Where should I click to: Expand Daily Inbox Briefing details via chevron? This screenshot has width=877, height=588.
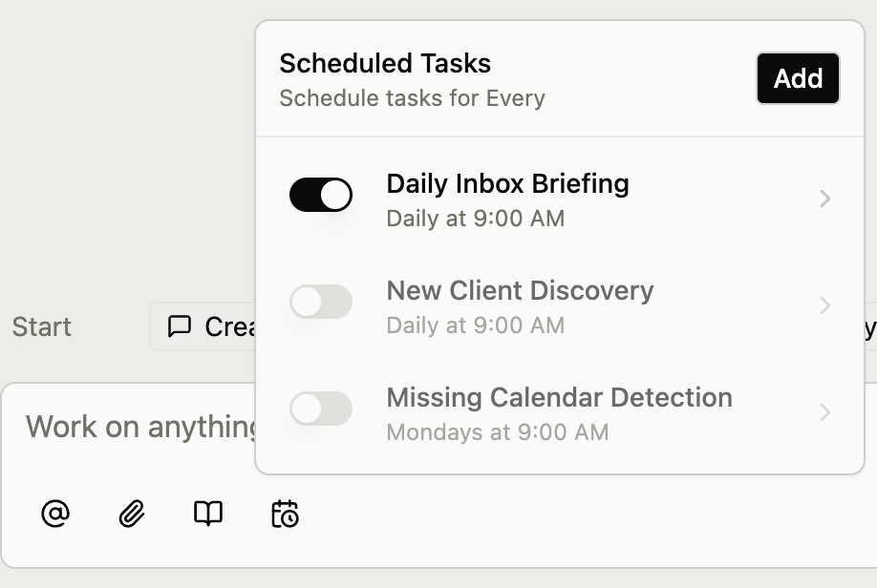tap(825, 199)
